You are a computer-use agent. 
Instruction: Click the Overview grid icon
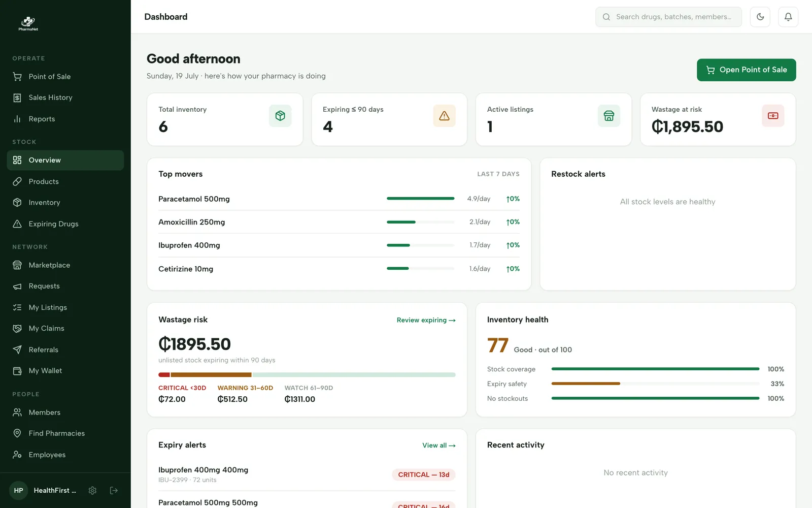(x=17, y=160)
